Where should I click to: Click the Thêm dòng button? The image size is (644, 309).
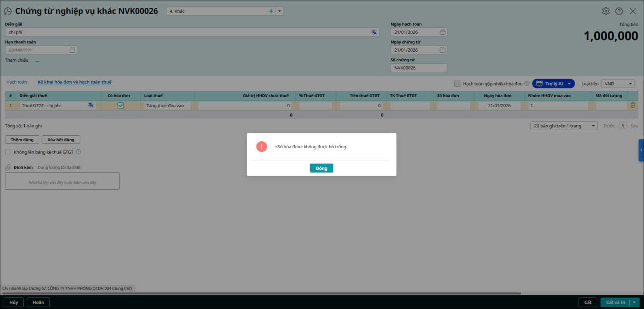coord(22,140)
